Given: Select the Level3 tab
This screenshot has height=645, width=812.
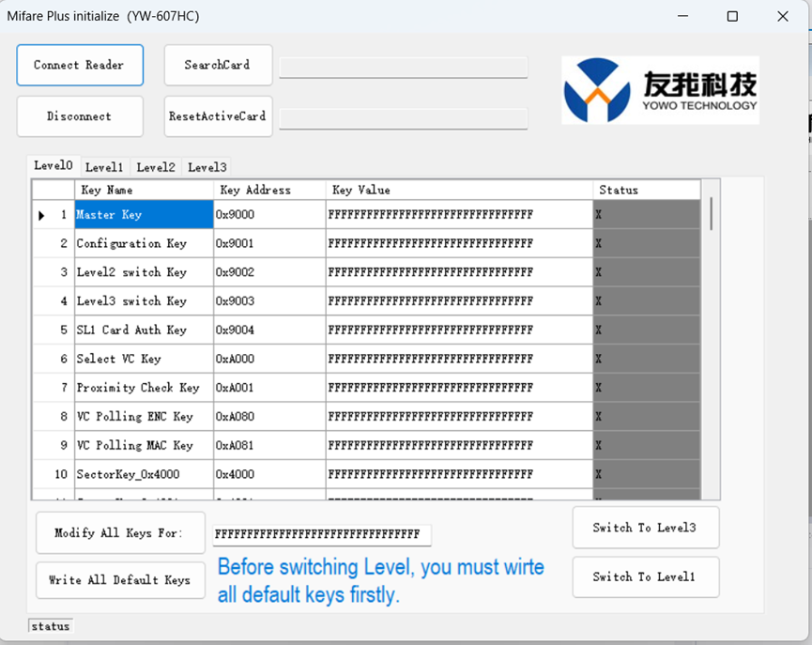Looking at the screenshot, I should (x=207, y=167).
